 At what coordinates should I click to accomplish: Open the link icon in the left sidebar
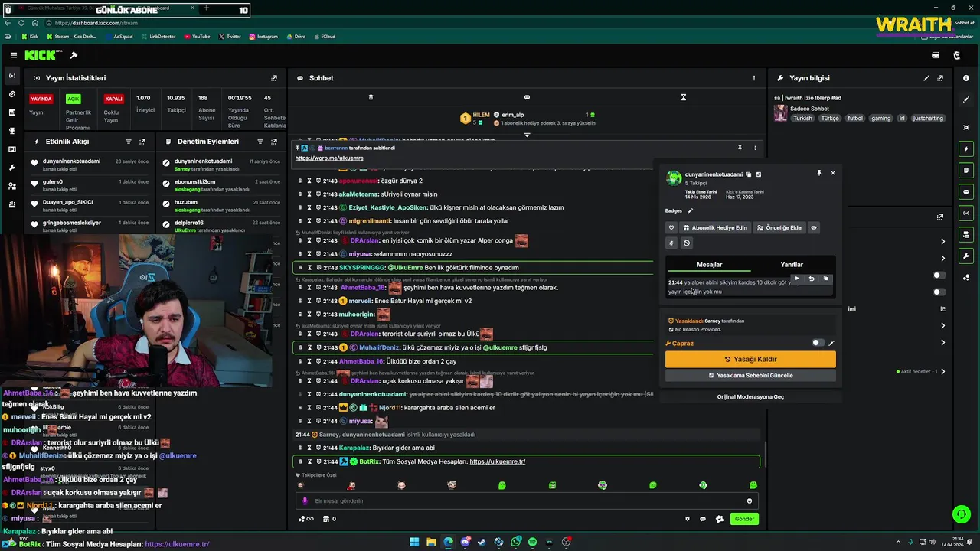coord(11,94)
